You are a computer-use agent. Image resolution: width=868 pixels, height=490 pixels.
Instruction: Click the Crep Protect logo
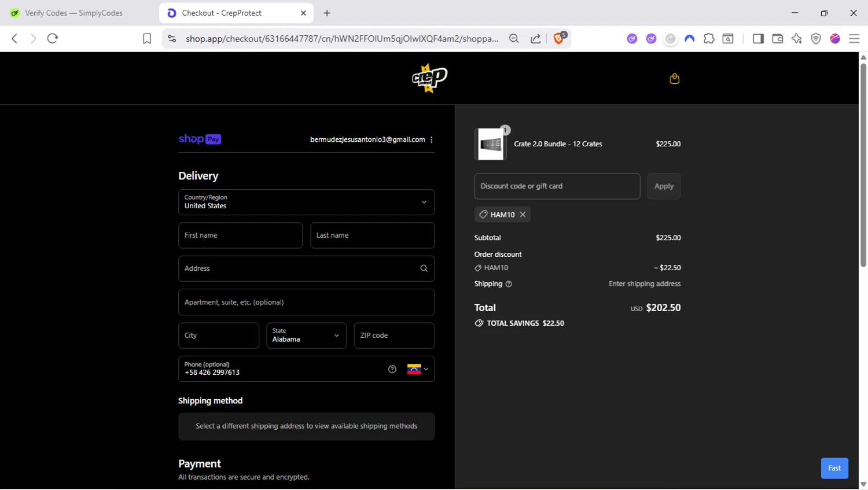point(429,78)
